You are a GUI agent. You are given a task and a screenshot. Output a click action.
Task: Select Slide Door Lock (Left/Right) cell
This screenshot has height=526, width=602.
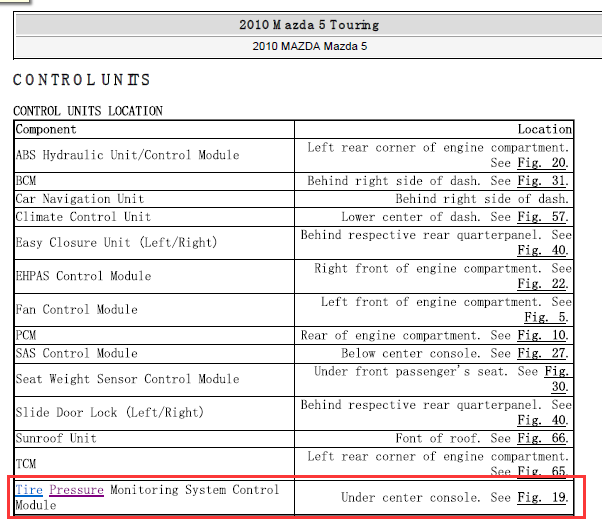pyautogui.click(x=154, y=412)
